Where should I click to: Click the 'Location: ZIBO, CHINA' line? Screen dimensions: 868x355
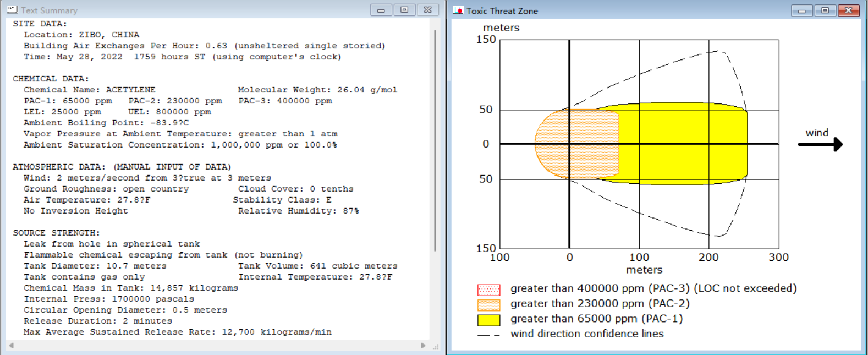(x=81, y=35)
